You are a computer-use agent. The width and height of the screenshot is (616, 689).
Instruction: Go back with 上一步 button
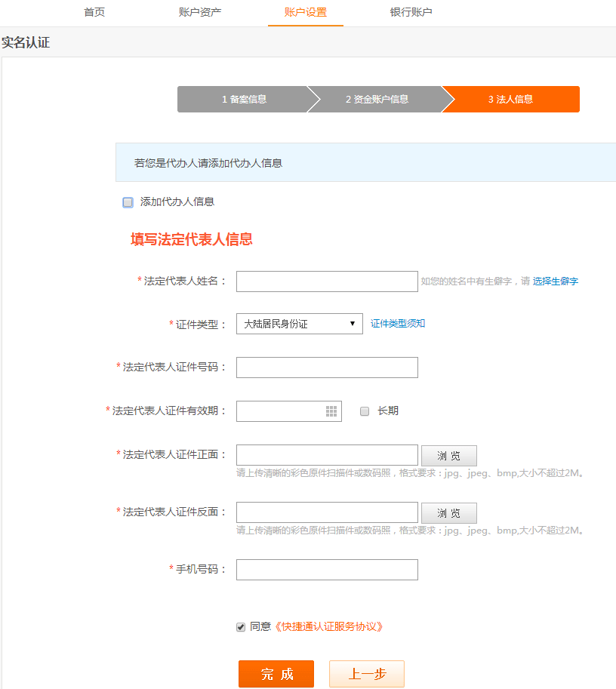(367, 674)
